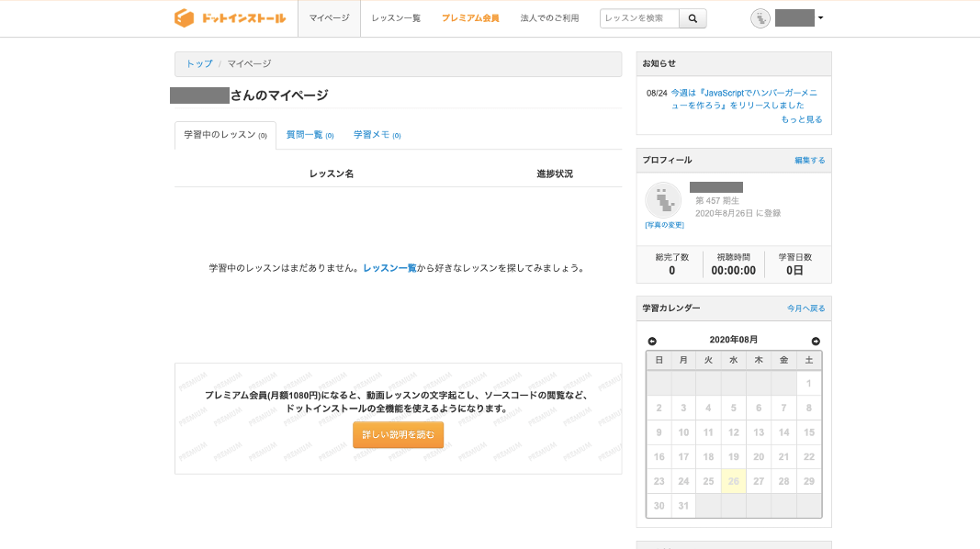Switch to the 質問一覧 tab
This screenshot has width=980, height=549.
click(x=310, y=135)
